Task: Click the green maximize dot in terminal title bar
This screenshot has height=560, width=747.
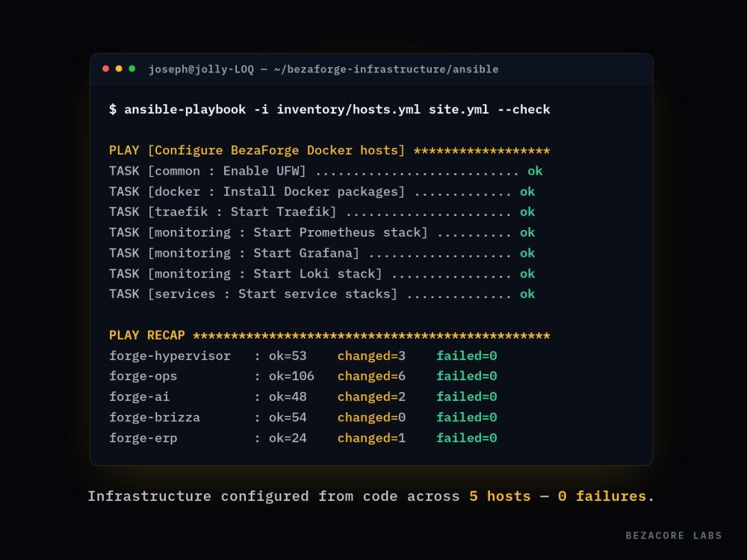Action: coord(132,69)
